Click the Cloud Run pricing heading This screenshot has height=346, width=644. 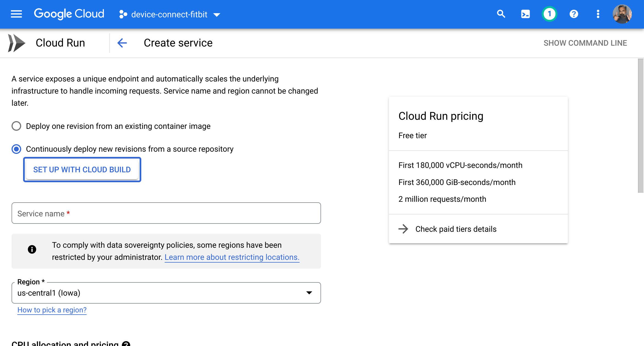pos(441,116)
